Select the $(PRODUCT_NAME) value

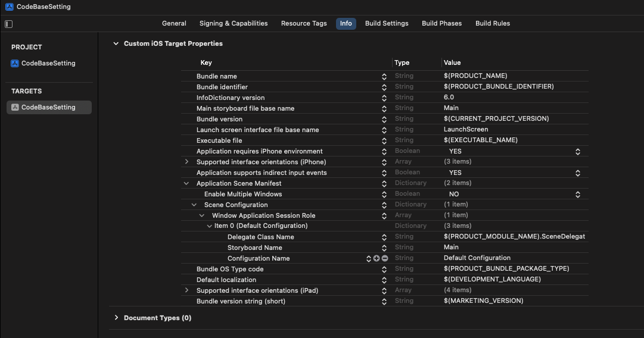pos(475,76)
